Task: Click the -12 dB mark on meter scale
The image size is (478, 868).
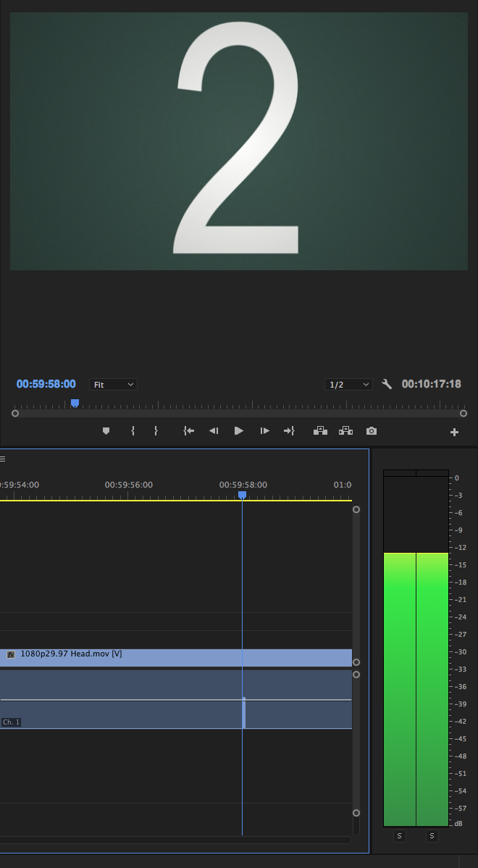Action: tap(461, 548)
